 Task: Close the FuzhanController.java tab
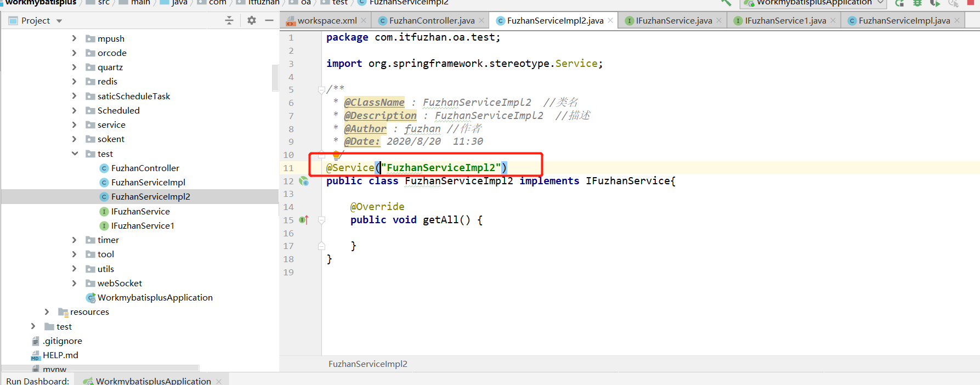point(481,21)
